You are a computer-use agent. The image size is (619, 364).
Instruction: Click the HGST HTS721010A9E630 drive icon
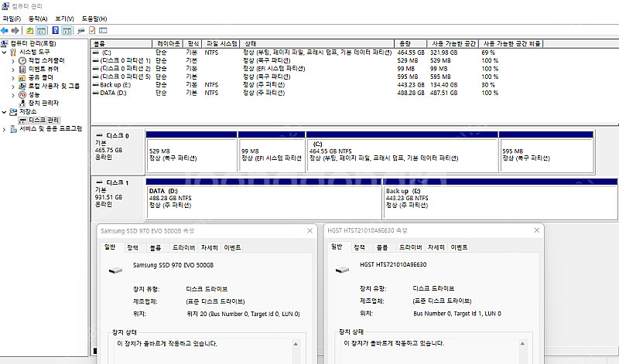(x=342, y=270)
